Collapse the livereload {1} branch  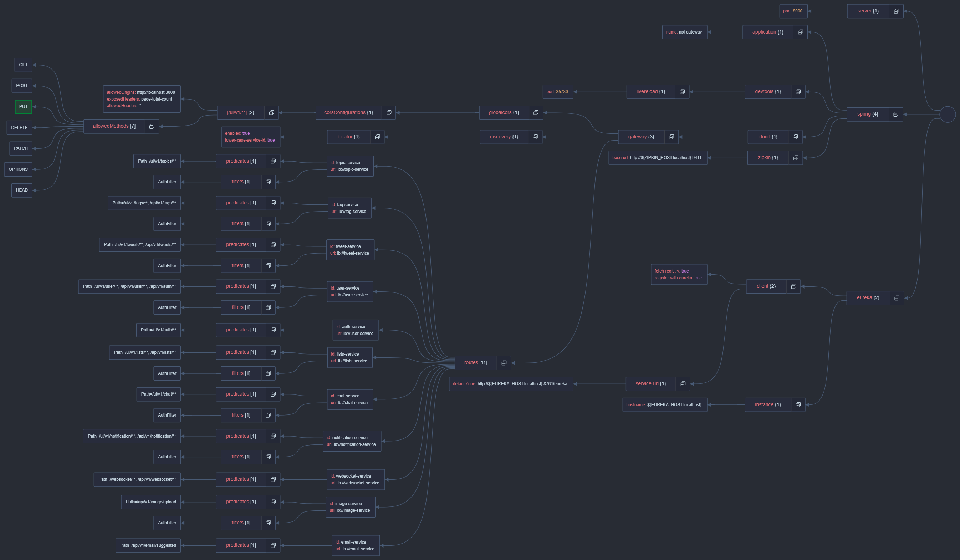pyautogui.click(x=682, y=92)
